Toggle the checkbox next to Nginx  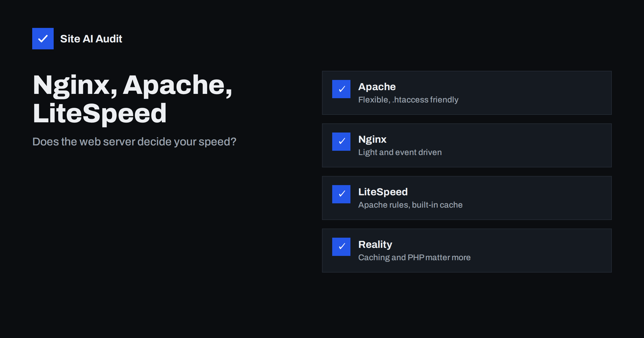[341, 142]
